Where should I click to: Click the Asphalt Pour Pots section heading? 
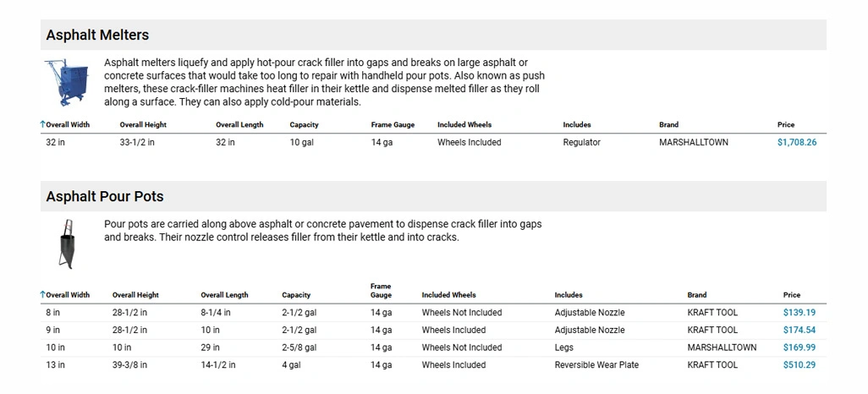tap(105, 196)
